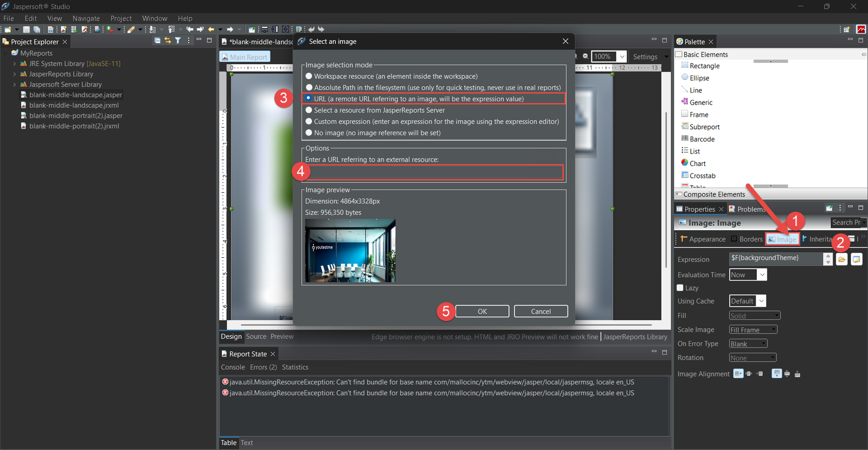The width and height of the screenshot is (868, 450).
Task: Enable the Lazy checkbox
Action: pos(680,288)
